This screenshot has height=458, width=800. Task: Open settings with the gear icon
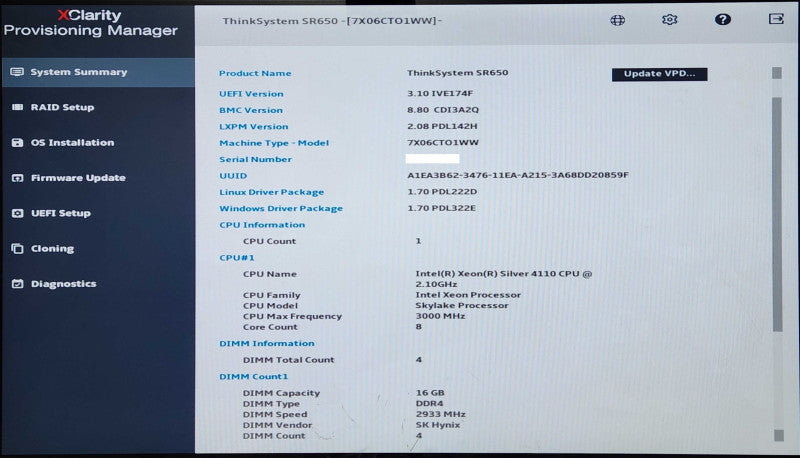[669, 19]
